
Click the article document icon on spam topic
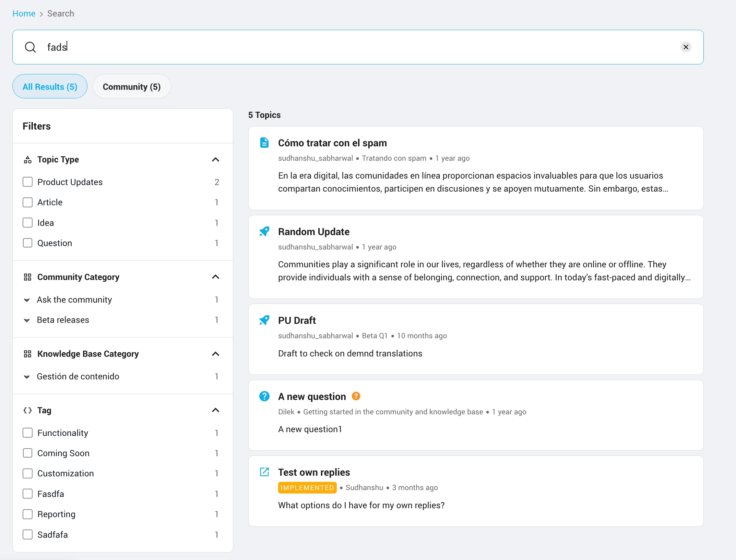(x=264, y=143)
